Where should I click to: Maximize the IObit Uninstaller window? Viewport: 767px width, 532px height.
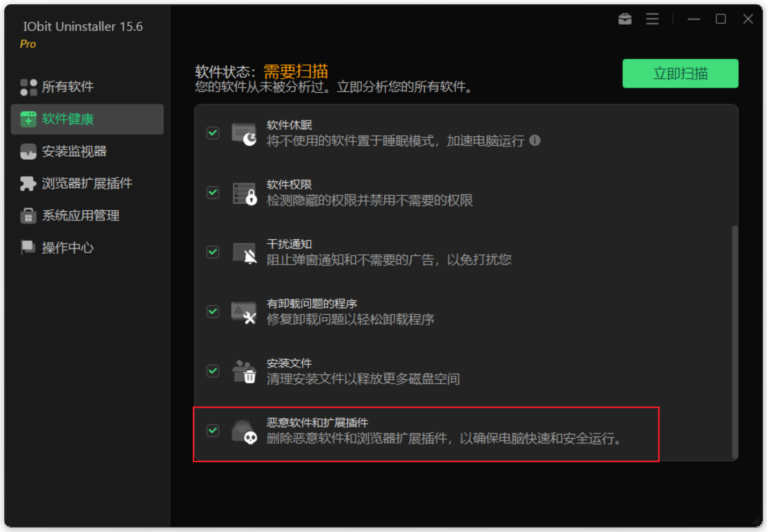point(721,19)
